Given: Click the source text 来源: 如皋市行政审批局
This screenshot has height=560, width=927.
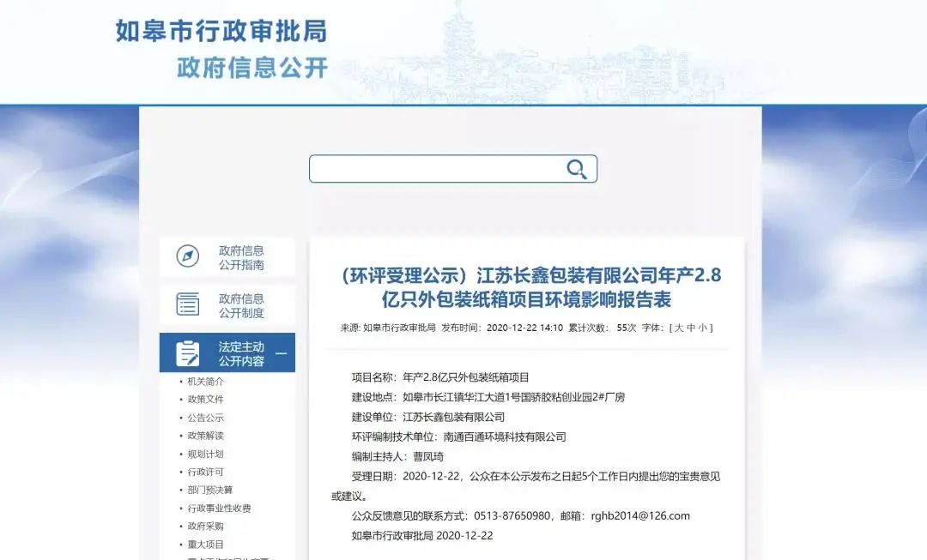Looking at the screenshot, I should point(388,328).
